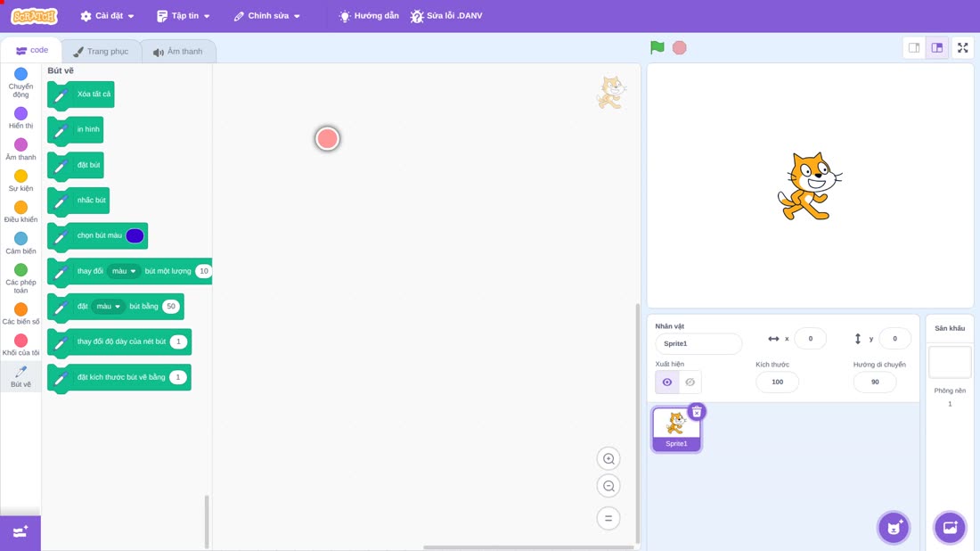
Task: Open the Âm thanh block category
Action: pos(20,150)
